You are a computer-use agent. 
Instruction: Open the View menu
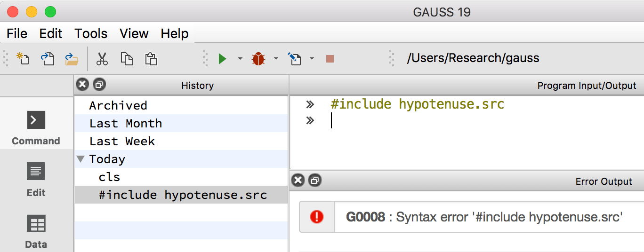(x=134, y=34)
